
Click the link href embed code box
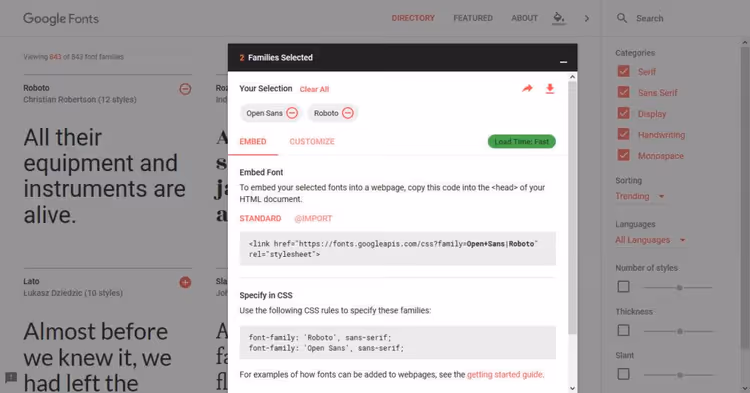(x=397, y=249)
